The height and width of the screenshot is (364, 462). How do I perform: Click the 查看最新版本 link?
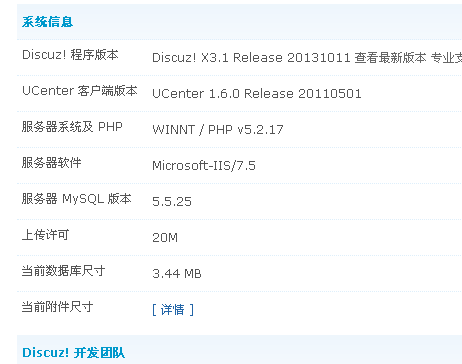pos(390,58)
